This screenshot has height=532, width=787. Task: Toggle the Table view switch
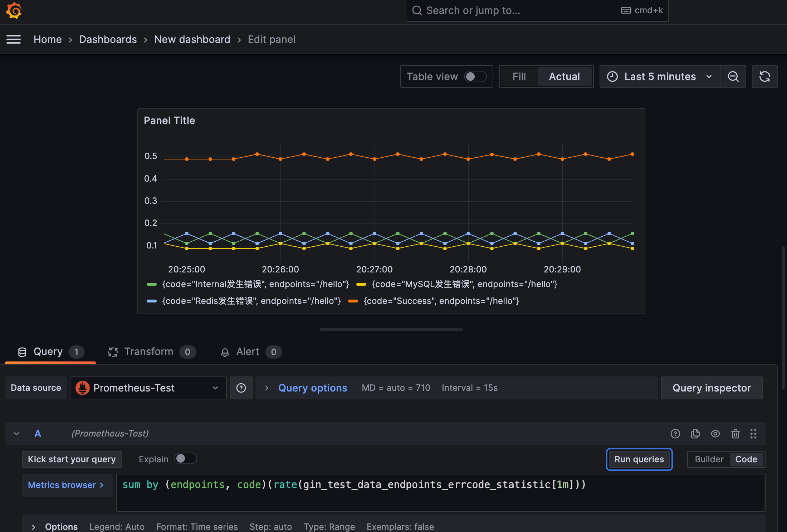[475, 77]
